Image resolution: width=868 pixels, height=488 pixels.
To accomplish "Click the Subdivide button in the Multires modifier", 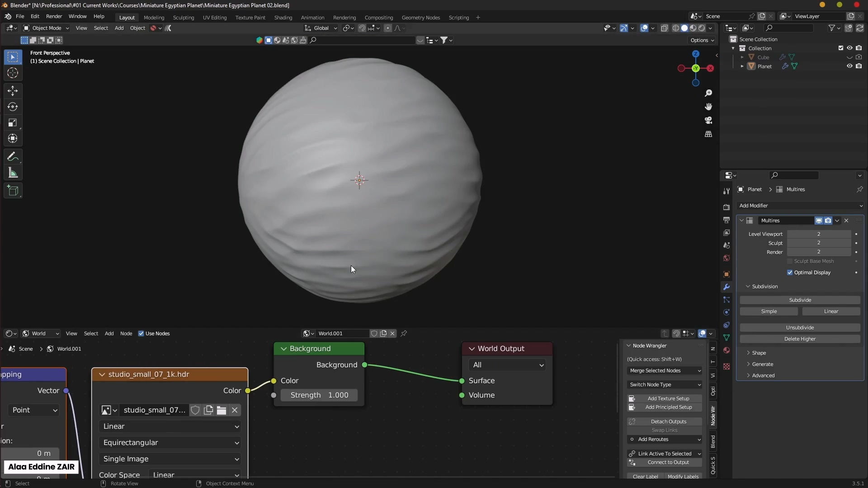I will (x=800, y=300).
